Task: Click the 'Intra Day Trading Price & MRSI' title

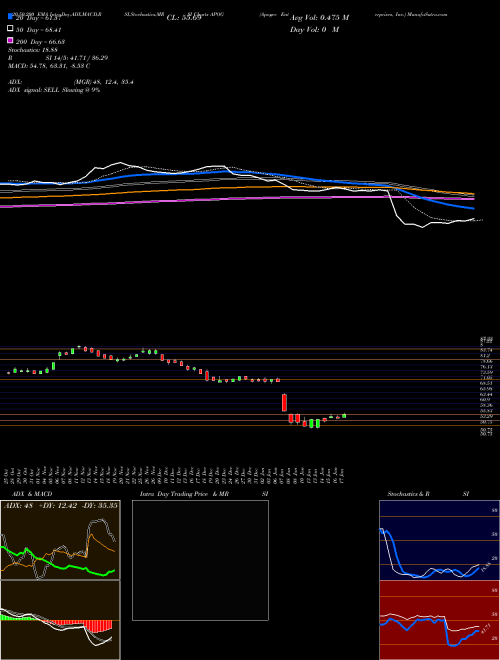Action: click(x=204, y=494)
